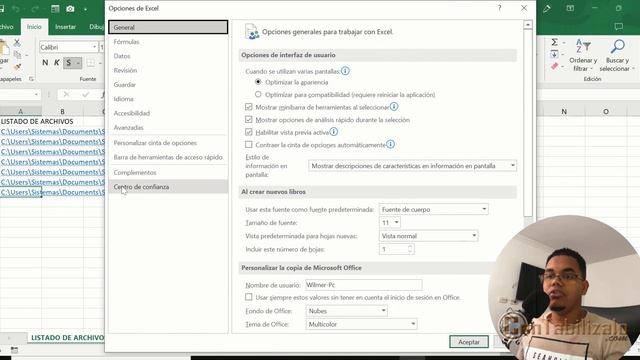Click the help question mark in dialog
640x360 pixels.
pyautogui.click(x=499, y=8)
